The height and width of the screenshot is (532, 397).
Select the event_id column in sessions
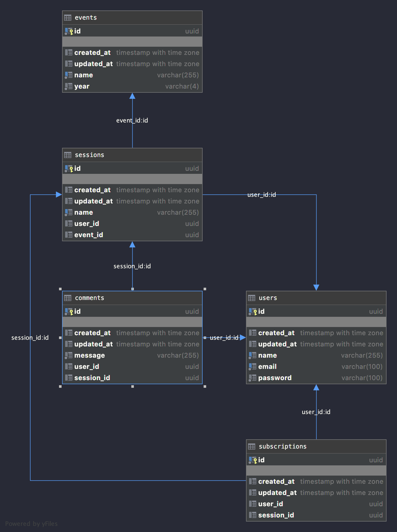pyautogui.click(x=132, y=235)
